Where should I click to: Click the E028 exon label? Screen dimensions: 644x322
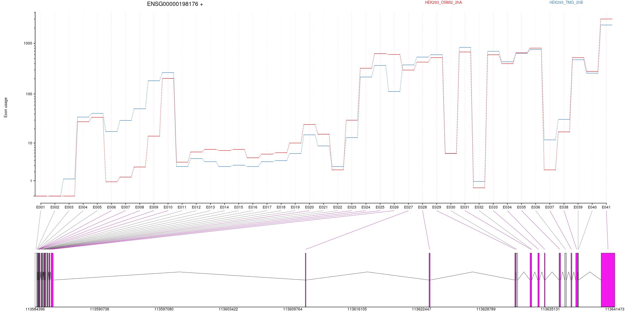coord(422,207)
